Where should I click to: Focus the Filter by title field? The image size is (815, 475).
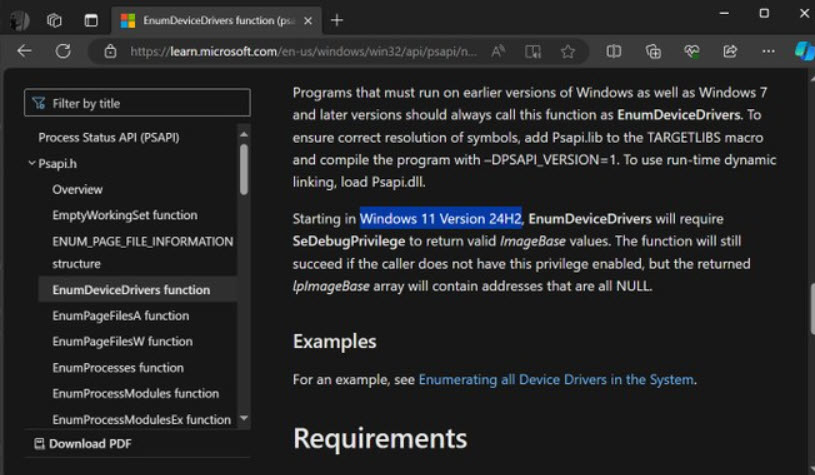point(137,103)
